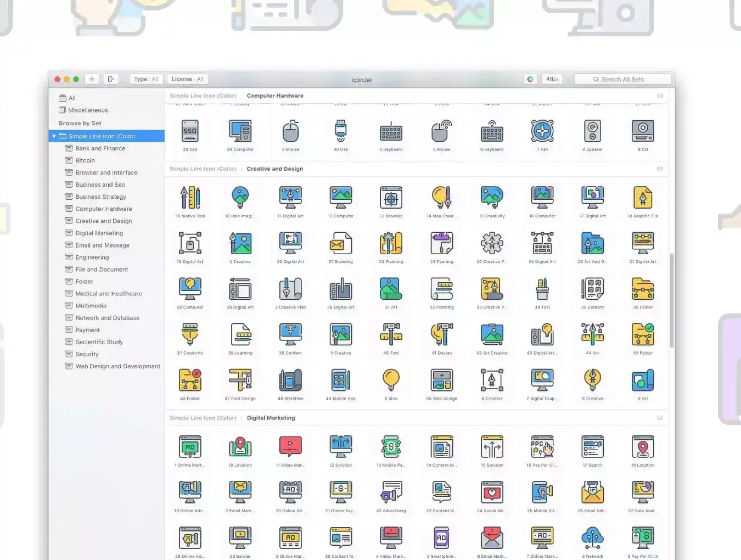741x560 pixels.
Task: Open the License filter dropdown
Action: click(187, 79)
